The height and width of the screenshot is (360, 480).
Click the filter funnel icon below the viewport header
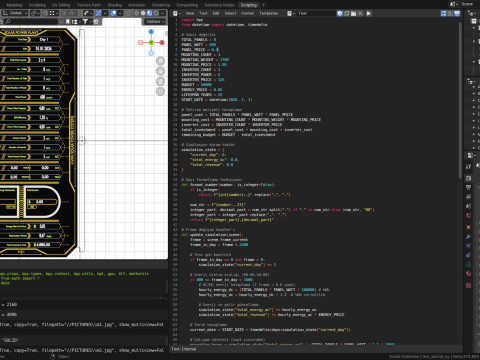[x=85, y=21]
